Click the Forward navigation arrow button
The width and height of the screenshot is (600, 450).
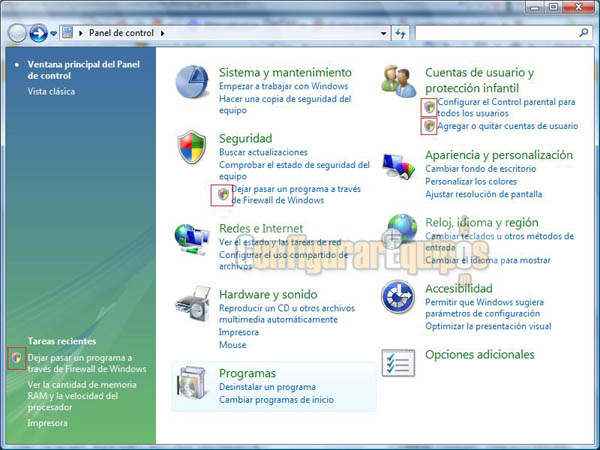[39, 33]
